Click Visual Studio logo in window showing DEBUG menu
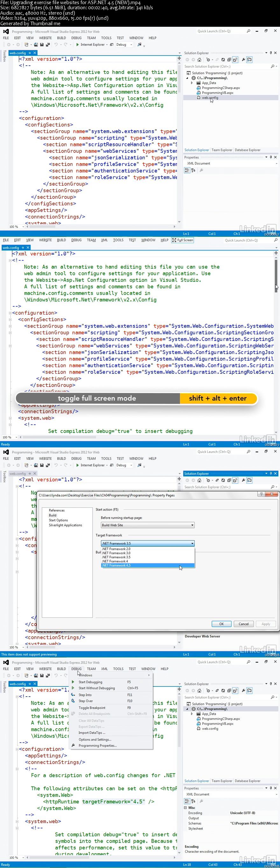The width and height of the screenshot is (280, 868). (6, 662)
